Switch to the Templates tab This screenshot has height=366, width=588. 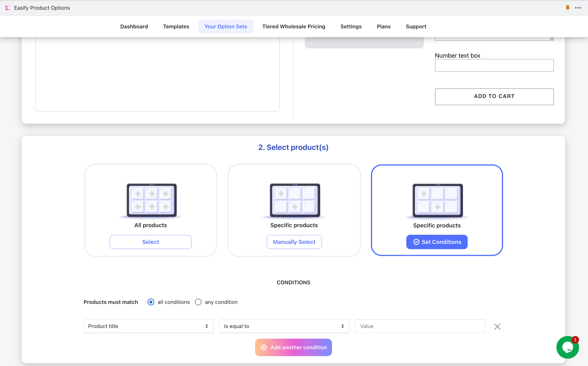point(176,26)
